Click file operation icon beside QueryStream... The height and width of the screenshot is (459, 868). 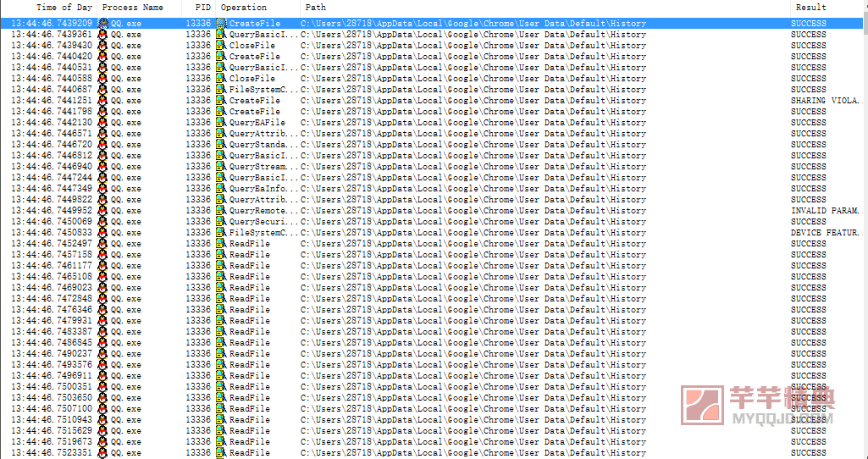click(x=221, y=167)
